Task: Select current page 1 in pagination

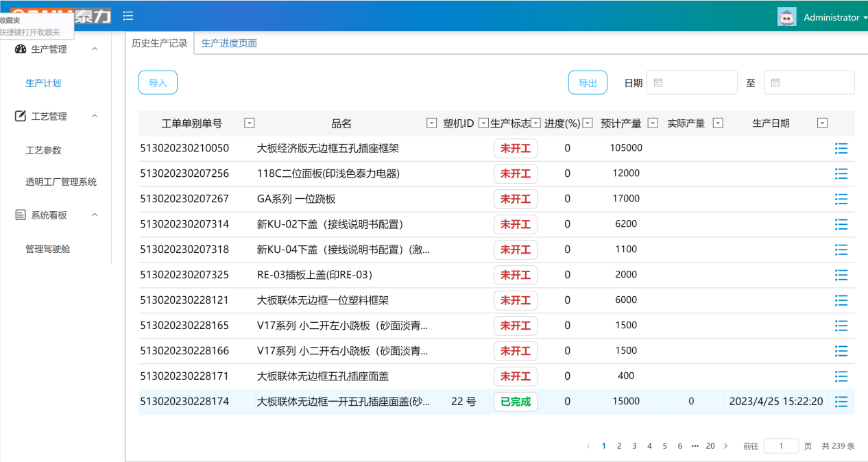Action: pos(604,446)
